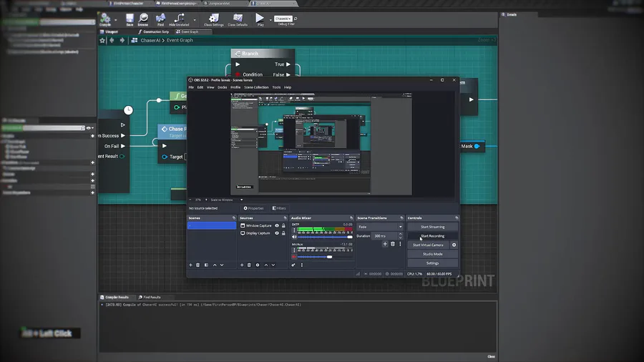Compile the ChaserAI blueprint

[x=105, y=19]
